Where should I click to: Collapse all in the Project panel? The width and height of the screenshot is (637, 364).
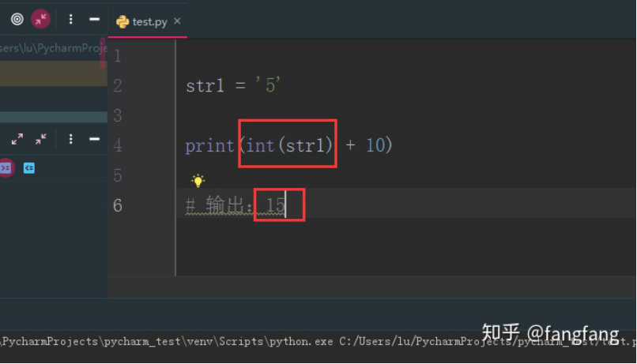[x=41, y=19]
